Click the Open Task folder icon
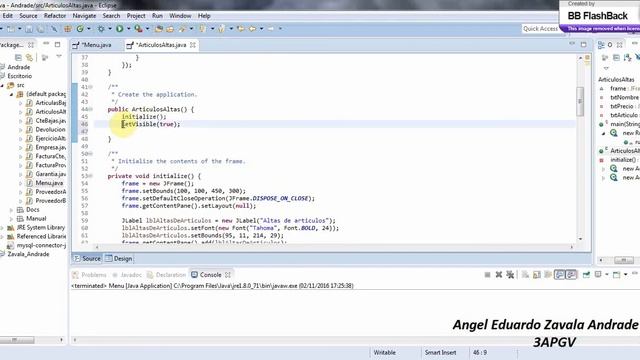The height and width of the screenshot is (360, 640). click(x=170, y=29)
